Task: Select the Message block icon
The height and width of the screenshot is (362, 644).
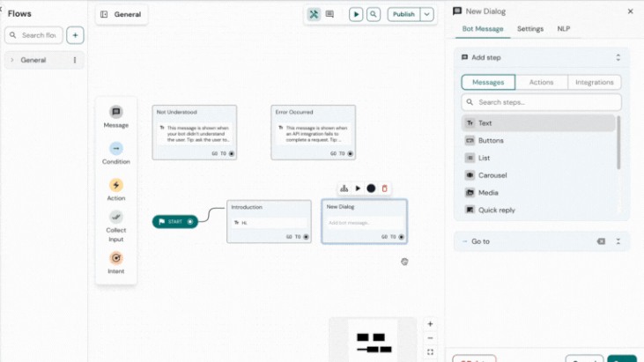Action: coord(116,112)
